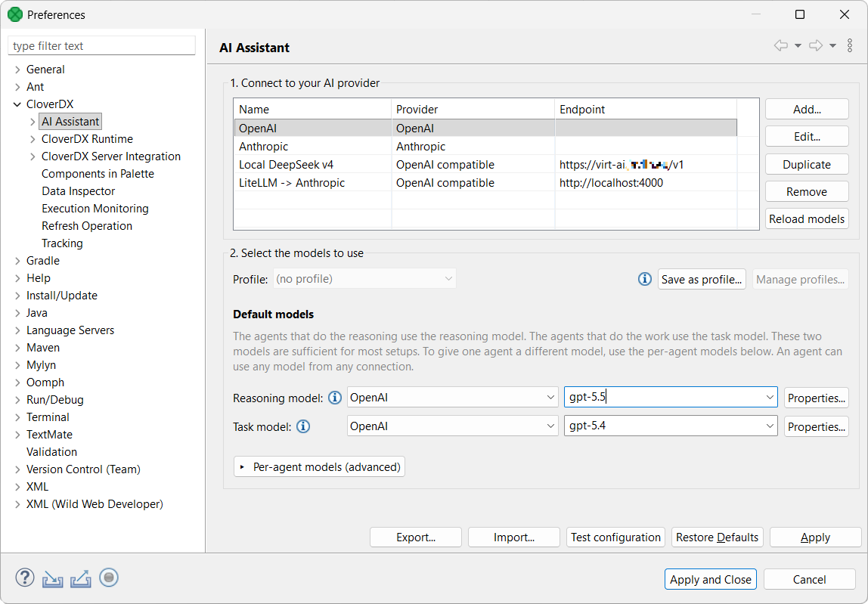Click the CloverDX Preferences window icon
The image size is (868, 604).
point(15,14)
